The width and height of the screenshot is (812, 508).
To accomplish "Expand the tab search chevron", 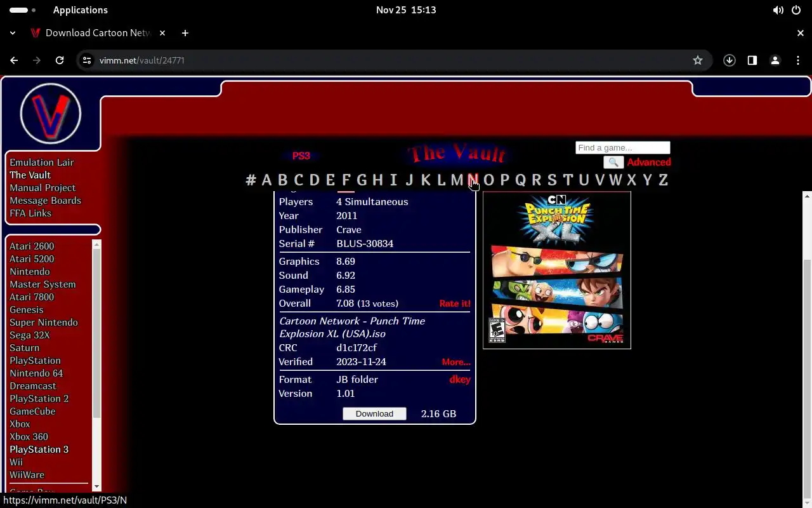I will point(13,33).
